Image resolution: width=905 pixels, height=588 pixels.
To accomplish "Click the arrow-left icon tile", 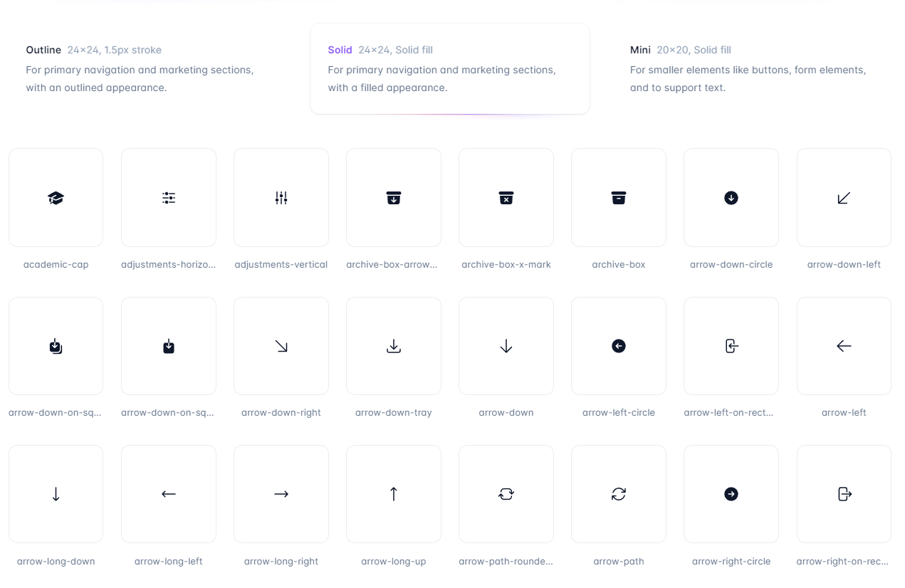I will point(844,346).
